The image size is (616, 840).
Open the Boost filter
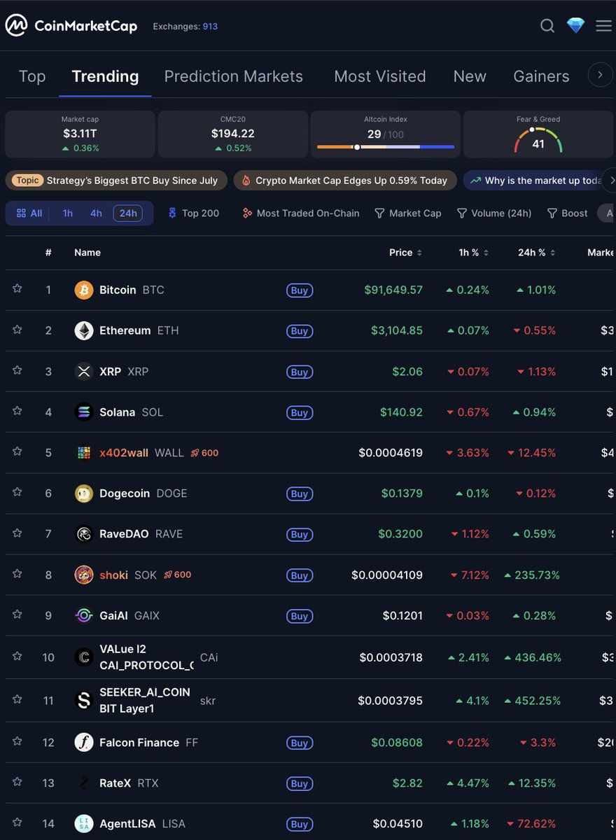[567, 213]
